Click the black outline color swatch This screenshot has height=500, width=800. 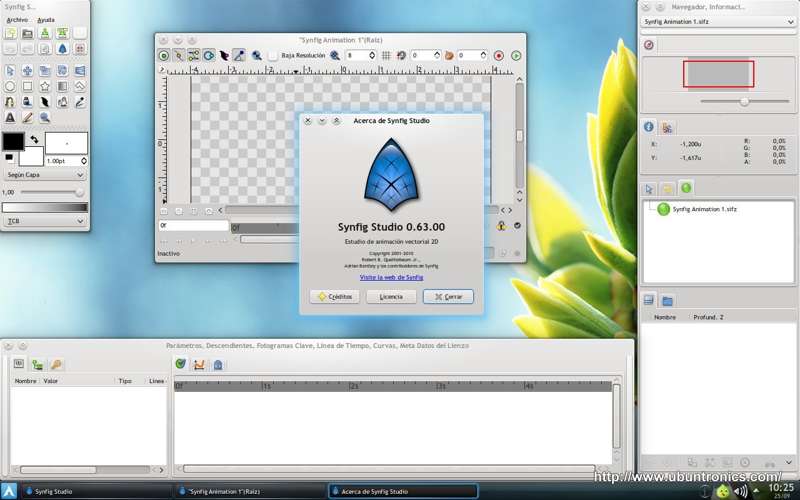coord(13,141)
